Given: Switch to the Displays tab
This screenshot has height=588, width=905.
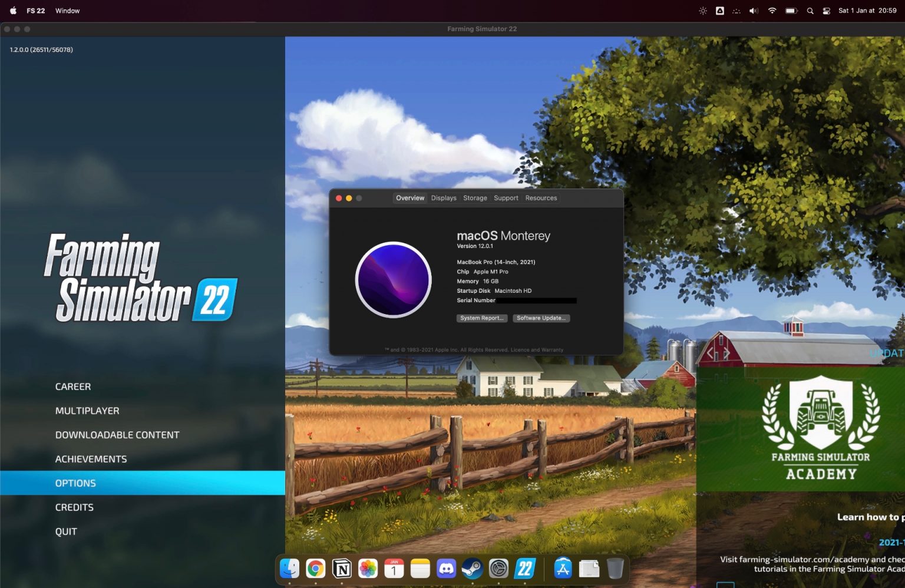Looking at the screenshot, I should (443, 198).
